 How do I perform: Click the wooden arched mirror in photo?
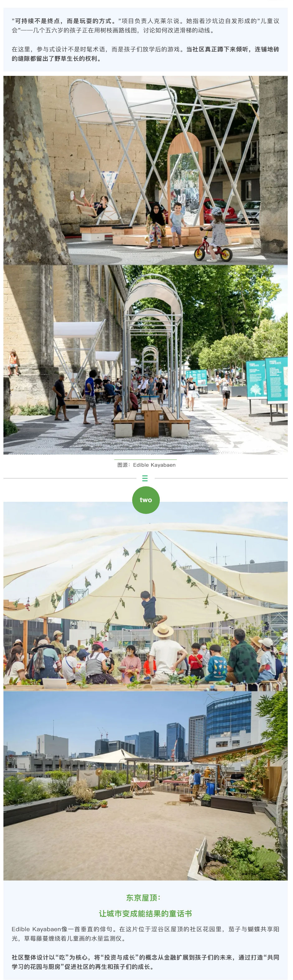(x=185, y=179)
